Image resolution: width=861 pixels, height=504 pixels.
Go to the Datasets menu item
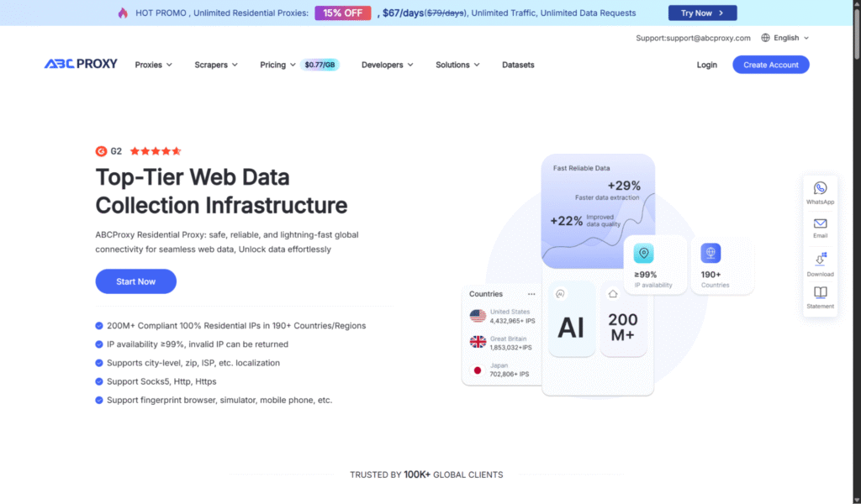click(518, 65)
